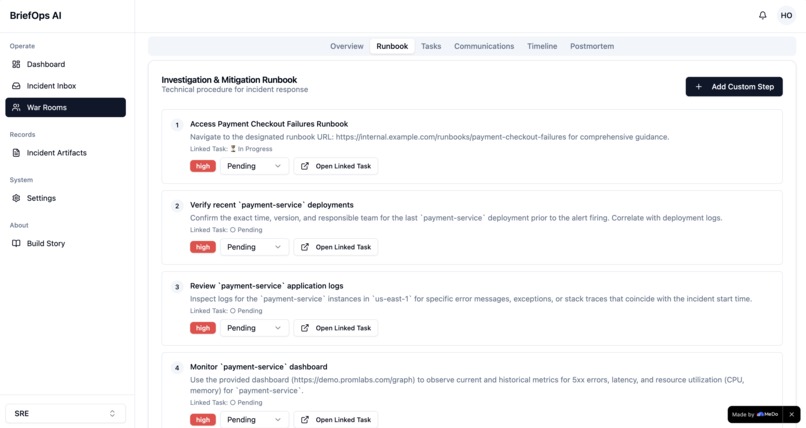The width and height of the screenshot is (806, 428).
Task: Select the Runbook tab
Action: click(392, 46)
